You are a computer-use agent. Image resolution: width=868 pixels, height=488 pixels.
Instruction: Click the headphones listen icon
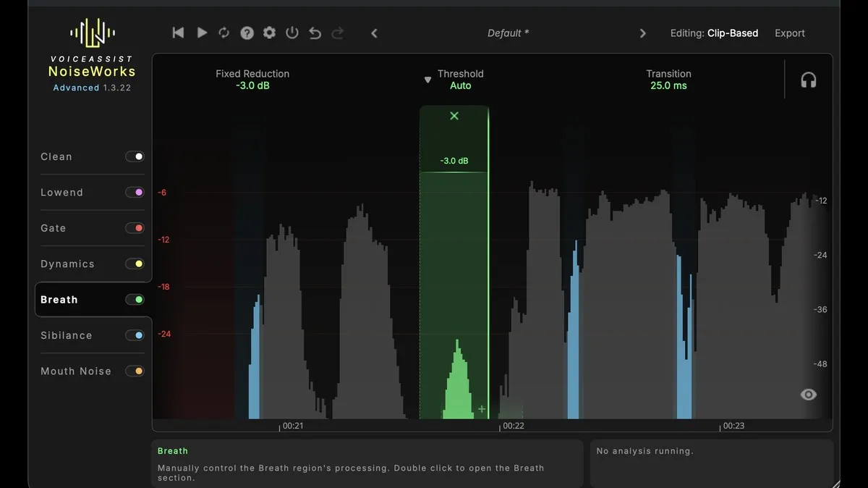pos(809,80)
